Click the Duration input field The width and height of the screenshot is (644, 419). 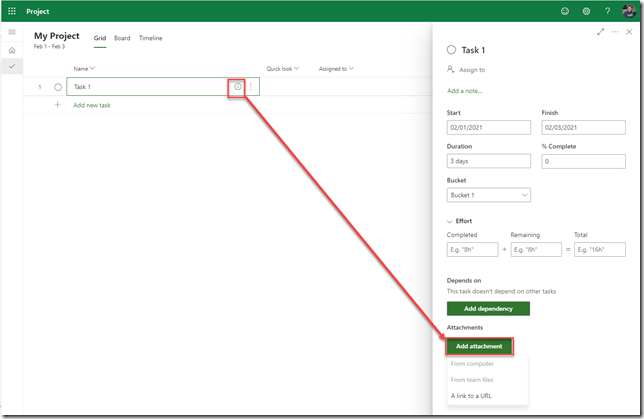click(488, 161)
